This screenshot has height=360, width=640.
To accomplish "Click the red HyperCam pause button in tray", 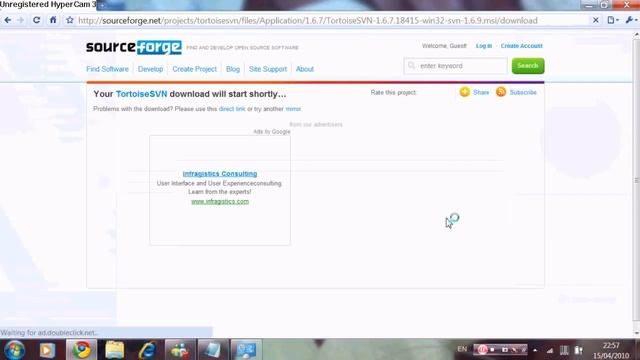I will [x=482, y=350].
